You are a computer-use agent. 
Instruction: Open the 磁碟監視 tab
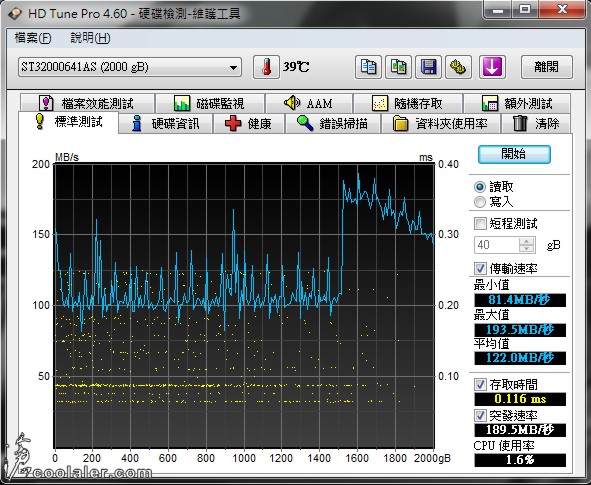click(210, 103)
